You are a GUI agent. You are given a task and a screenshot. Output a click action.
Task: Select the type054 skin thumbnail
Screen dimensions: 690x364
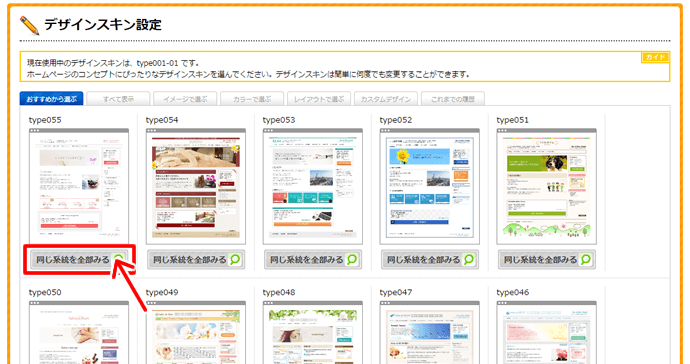pyautogui.click(x=196, y=187)
